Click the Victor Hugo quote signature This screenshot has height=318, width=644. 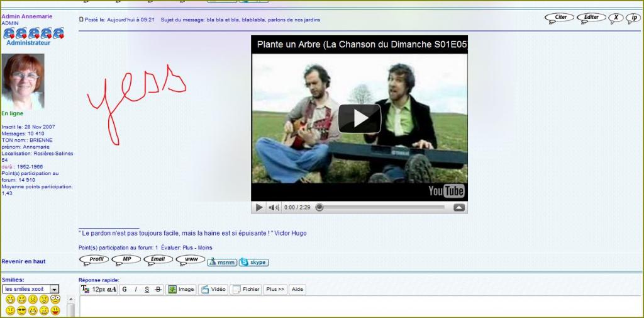pyautogui.click(x=192, y=233)
